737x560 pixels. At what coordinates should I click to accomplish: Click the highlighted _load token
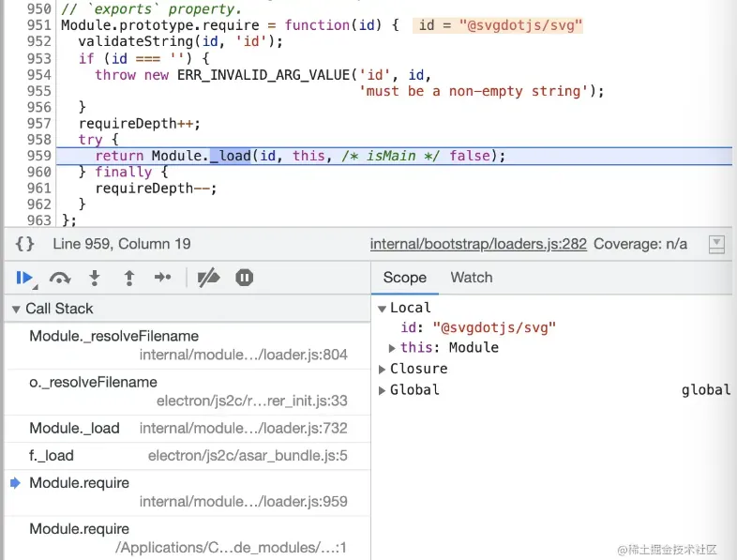pos(231,156)
